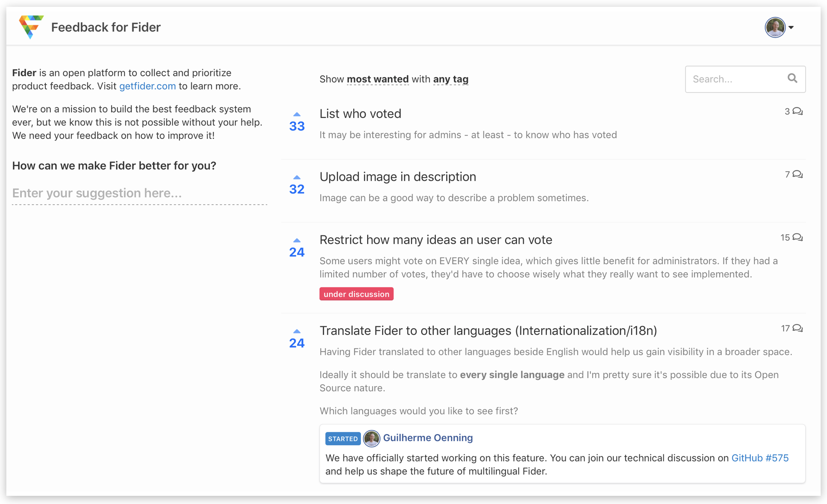This screenshot has width=827, height=504.
Task: Click vote count 24 on 'Restrict how many ideas'
Action: (297, 252)
